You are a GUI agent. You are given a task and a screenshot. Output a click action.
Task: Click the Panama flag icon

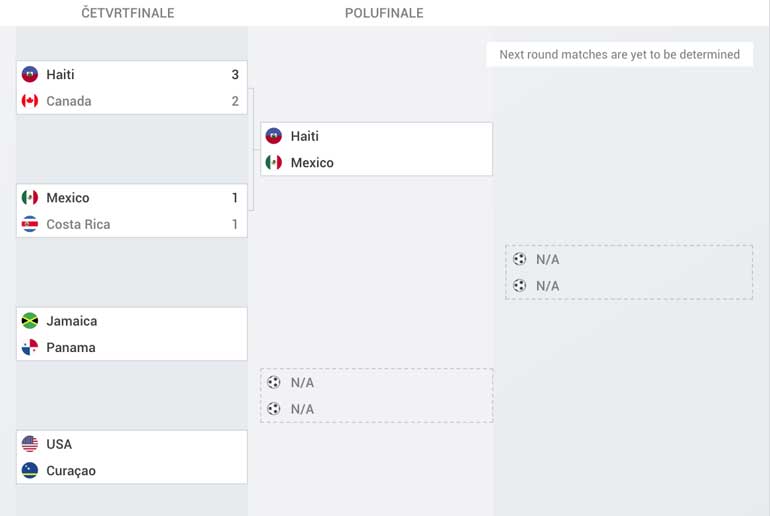point(30,347)
